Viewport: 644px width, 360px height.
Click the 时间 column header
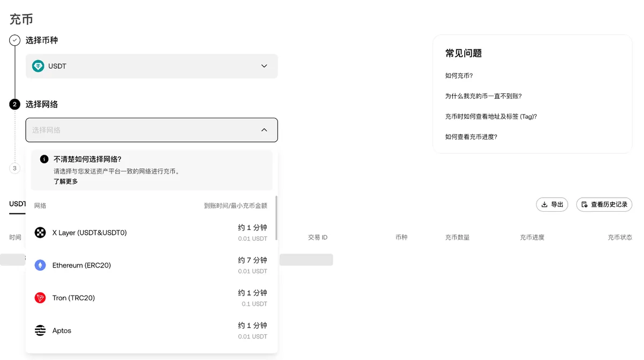[x=16, y=237]
